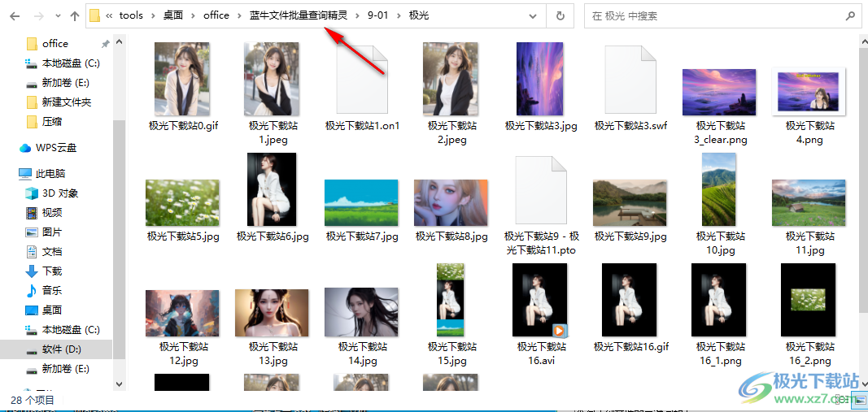Open 压缩 folder in the sidebar
The image size is (868, 412).
coord(51,122)
